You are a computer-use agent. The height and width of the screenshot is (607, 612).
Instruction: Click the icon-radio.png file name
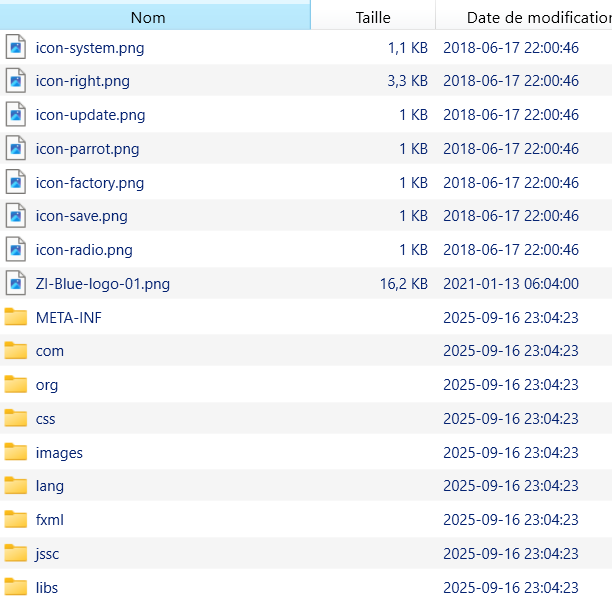pos(84,250)
